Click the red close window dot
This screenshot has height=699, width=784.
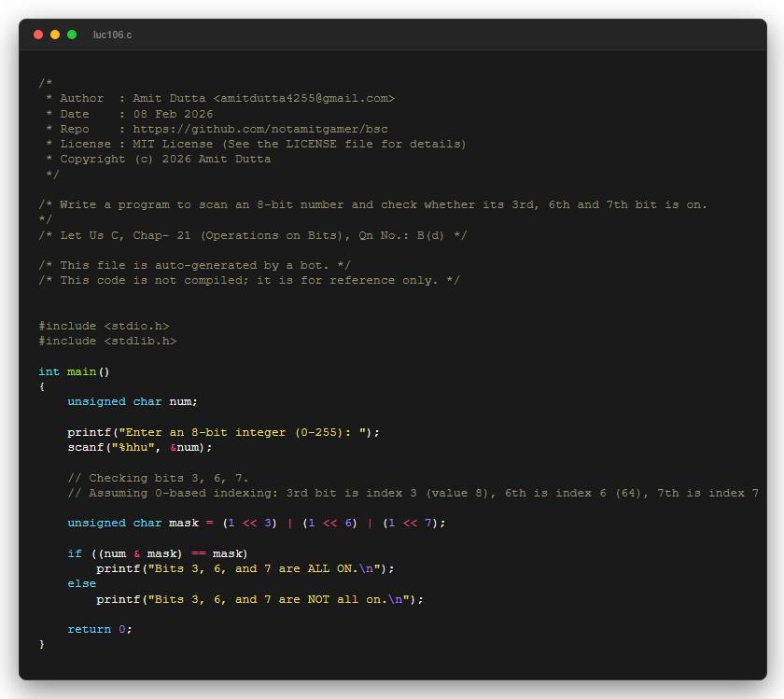tap(38, 35)
